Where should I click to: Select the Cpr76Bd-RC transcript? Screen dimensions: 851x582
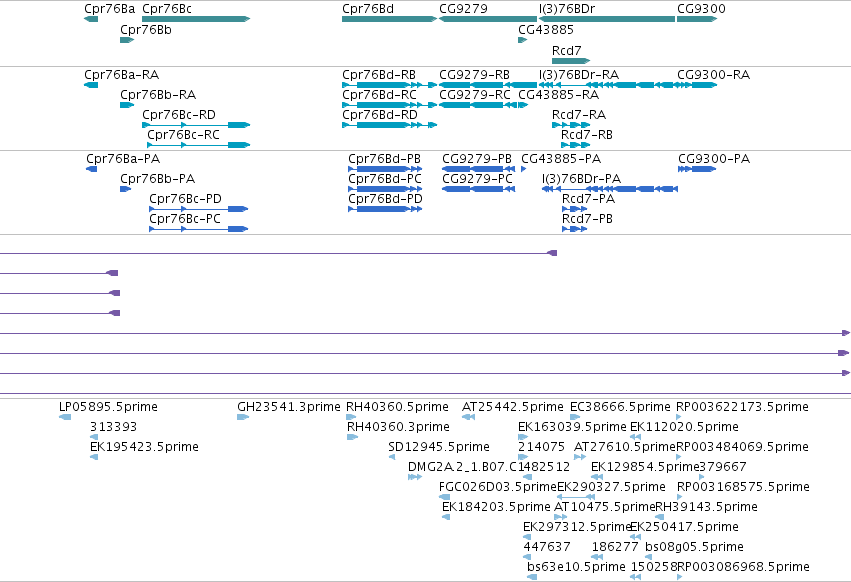tap(390, 105)
